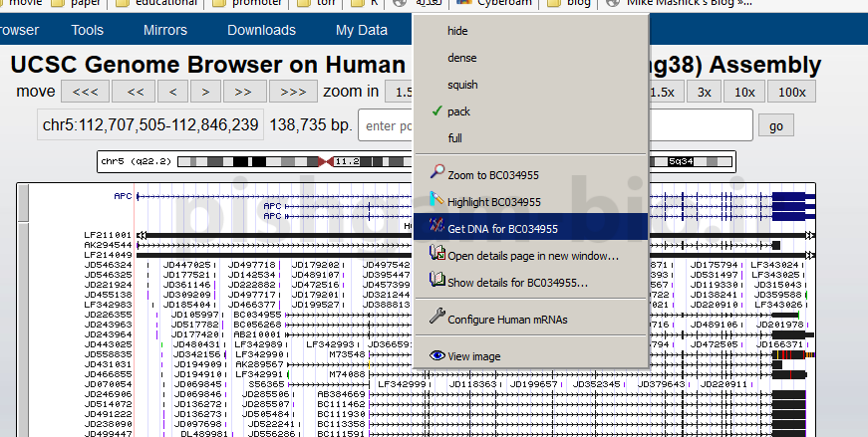Screen dimensions: 868x437
Task: Choose squish in the context menu
Action: (462, 85)
